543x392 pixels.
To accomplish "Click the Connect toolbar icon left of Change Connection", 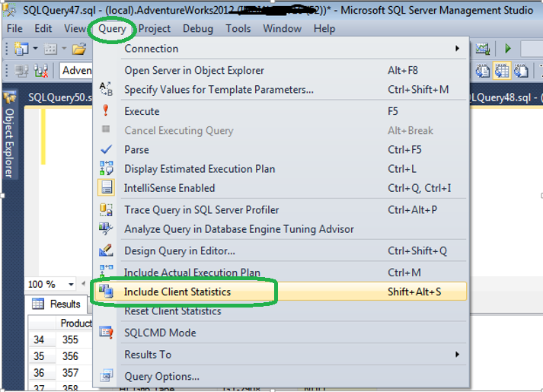I will point(22,71).
